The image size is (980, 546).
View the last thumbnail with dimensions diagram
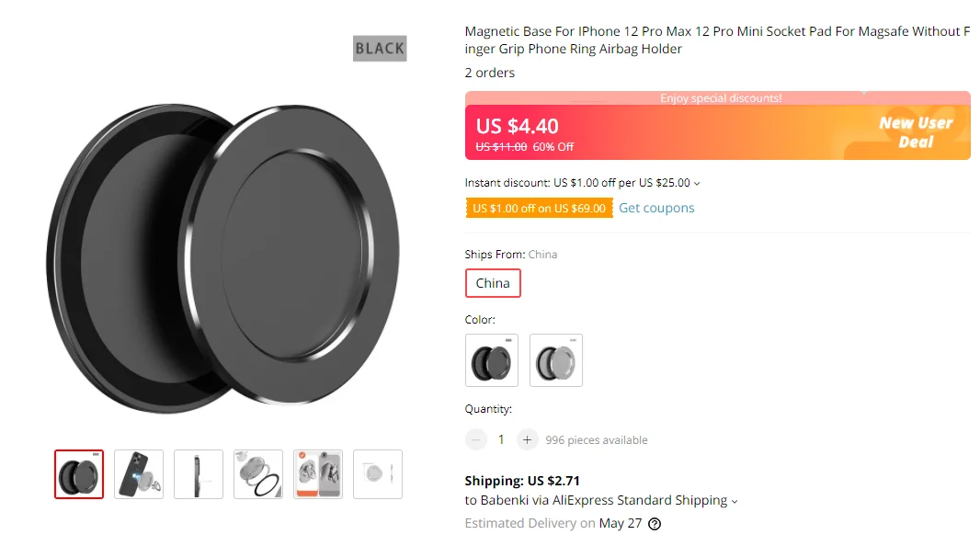tap(378, 474)
